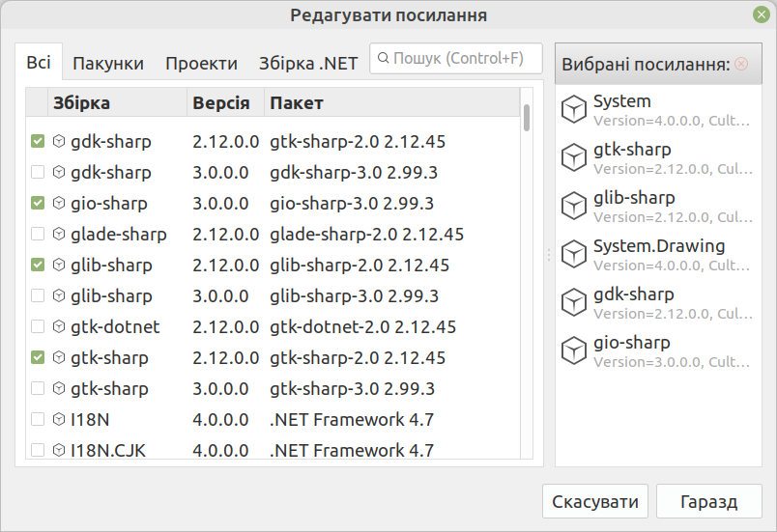The image size is (777, 532).
Task: Check glib-sharp version 3.0.0.0
Action: pos(38,296)
